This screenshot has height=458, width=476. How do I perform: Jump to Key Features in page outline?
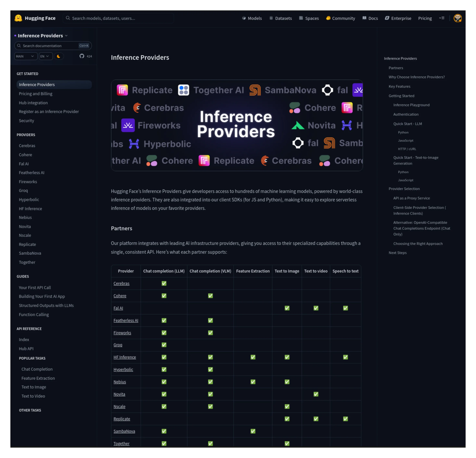[x=399, y=86]
